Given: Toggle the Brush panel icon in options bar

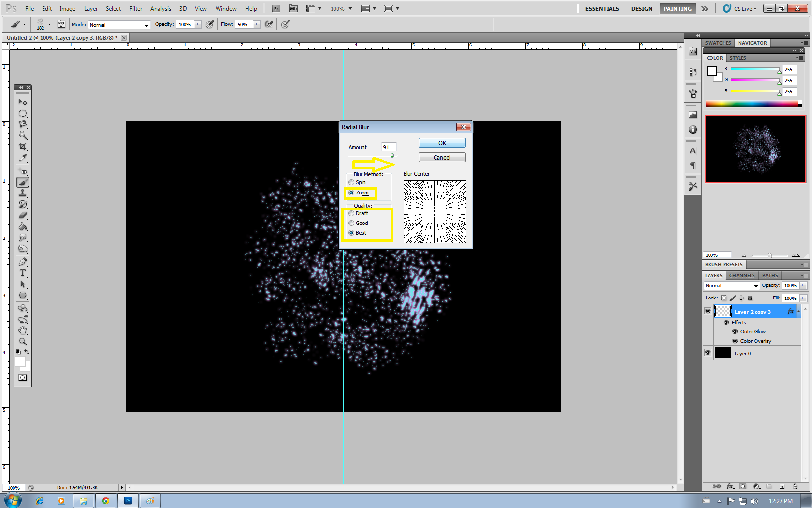Looking at the screenshot, I should click(61, 24).
